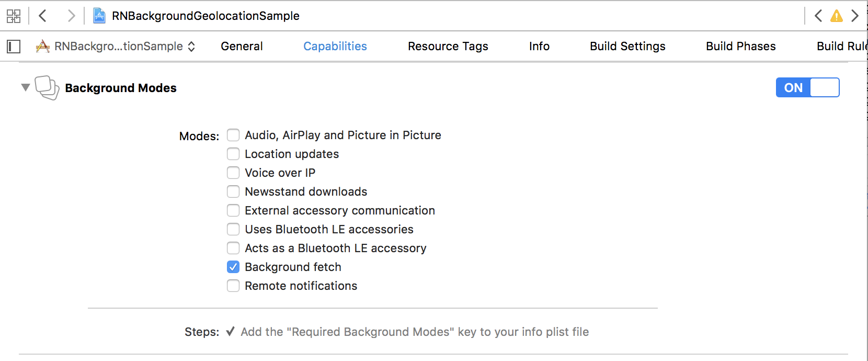This screenshot has height=361, width=868.
Task: Open the related items grid menu
Action: [14, 16]
